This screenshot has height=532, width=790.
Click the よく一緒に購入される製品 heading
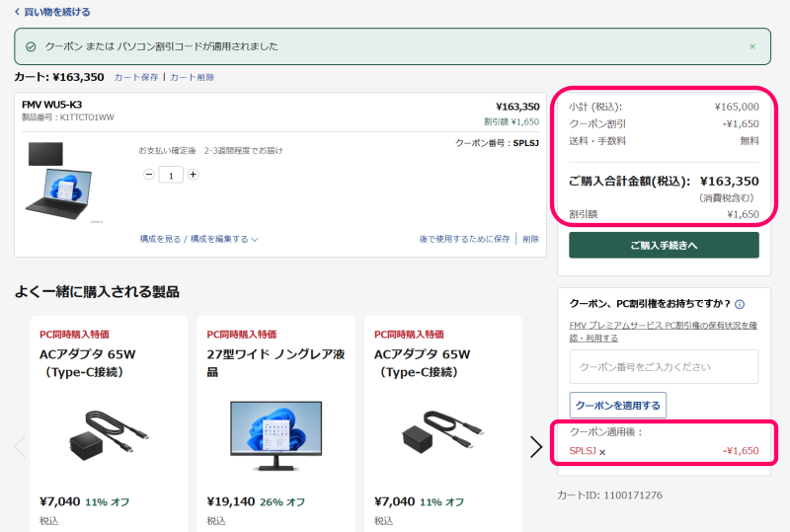97,292
